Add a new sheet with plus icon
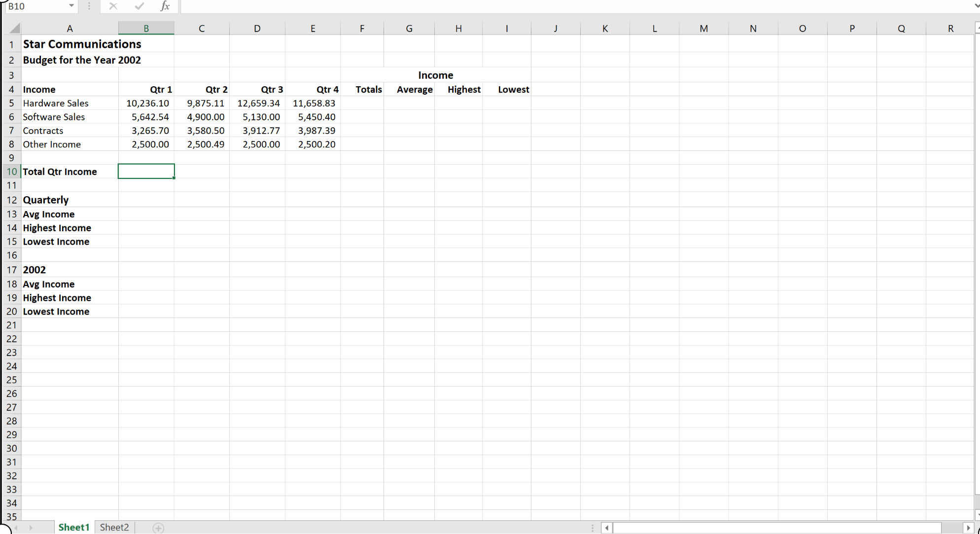 point(158,528)
